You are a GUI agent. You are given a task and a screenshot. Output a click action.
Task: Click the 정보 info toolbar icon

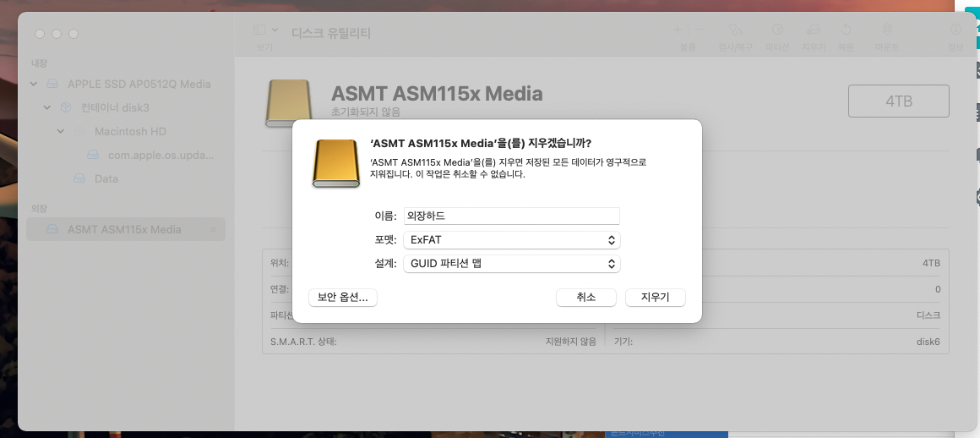(955, 30)
